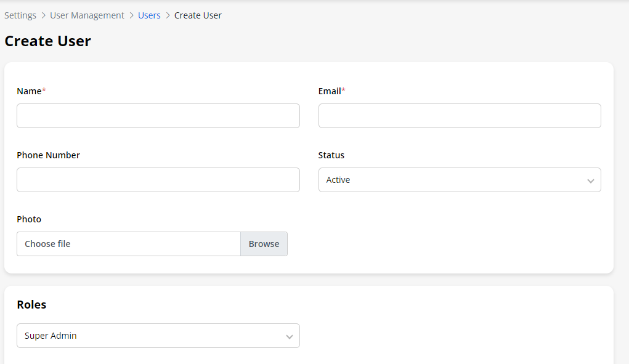Click the Email field label
The image size is (629, 364).
(x=330, y=91)
